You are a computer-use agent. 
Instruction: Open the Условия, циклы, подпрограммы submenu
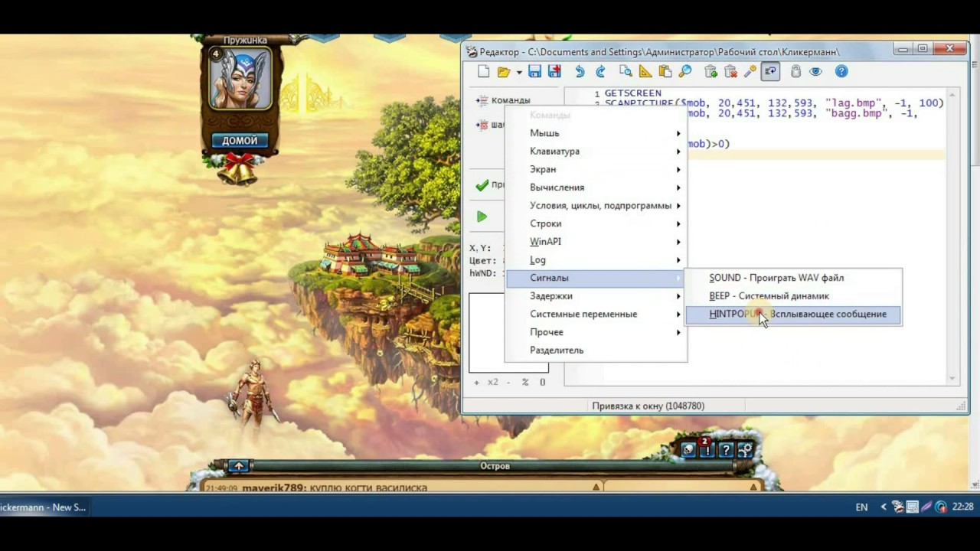[596, 206]
